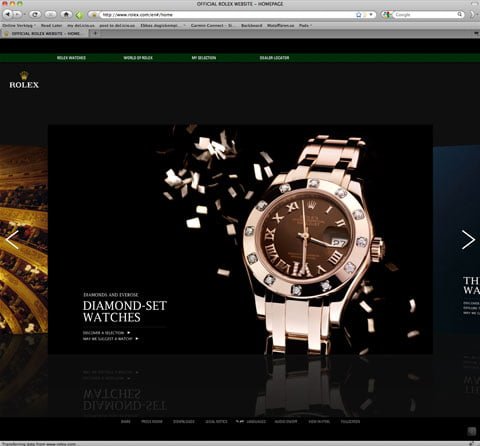Expand the Pods bookmarks folder
This screenshot has width=480, height=446.
point(305,25)
